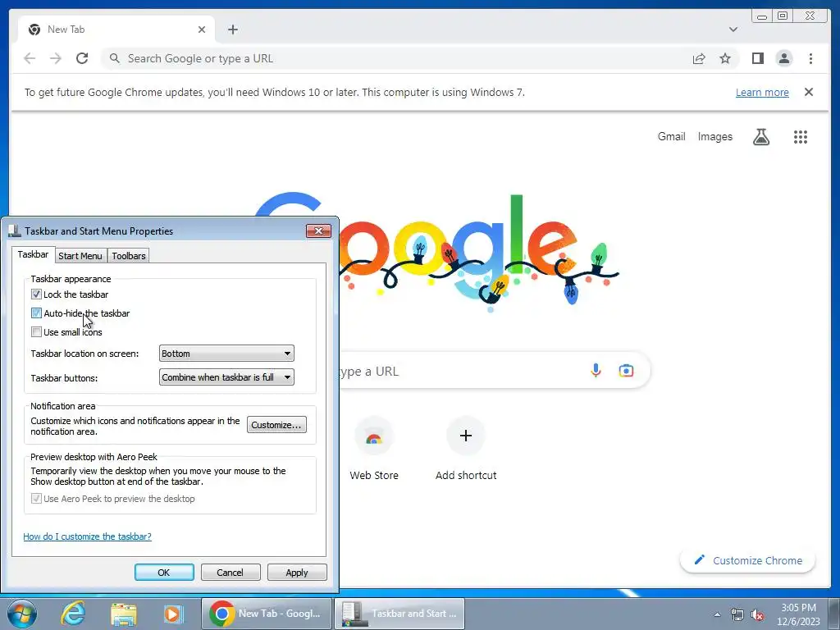Viewport: 840px width, 630px height.
Task: Switch to the Toolbars tab
Action: [129, 256]
